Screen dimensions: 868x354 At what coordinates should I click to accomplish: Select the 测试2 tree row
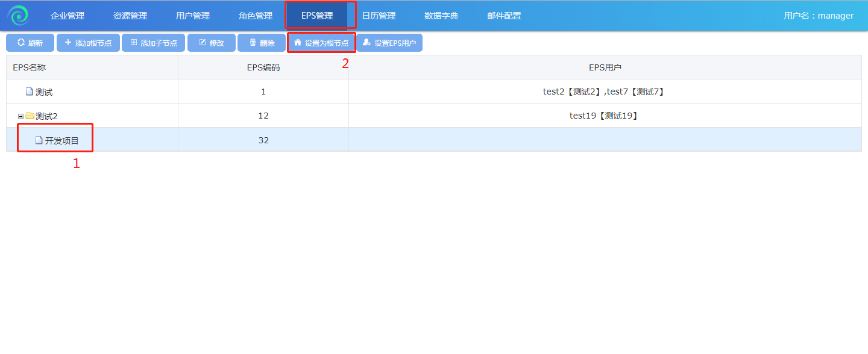tap(434, 116)
